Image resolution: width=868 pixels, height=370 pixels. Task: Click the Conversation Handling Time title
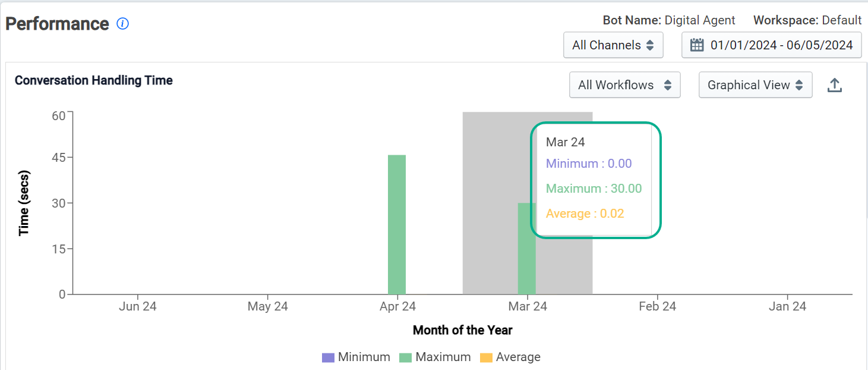94,80
